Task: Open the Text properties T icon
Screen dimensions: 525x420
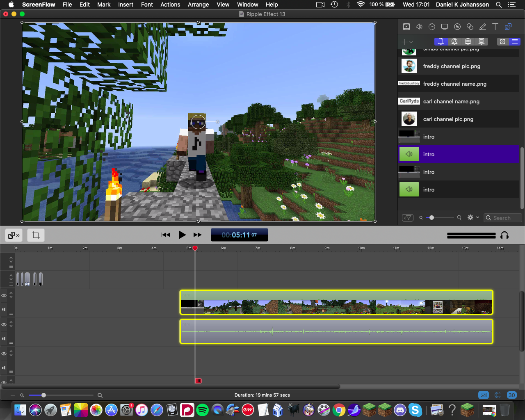Action: coord(495,27)
